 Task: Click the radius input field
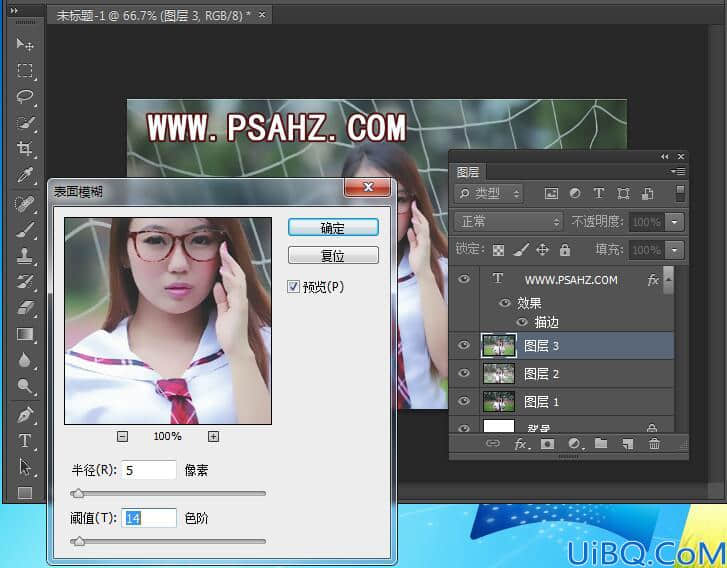(149, 470)
